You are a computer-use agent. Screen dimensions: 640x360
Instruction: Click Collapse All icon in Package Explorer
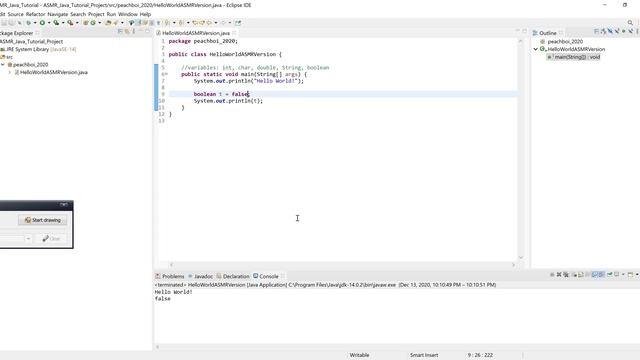pyautogui.click(x=120, y=31)
